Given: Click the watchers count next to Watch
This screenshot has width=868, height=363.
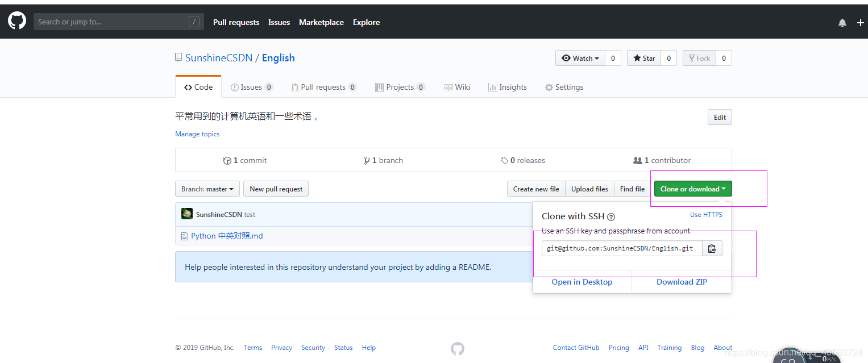Looking at the screenshot, I should 613,58.
